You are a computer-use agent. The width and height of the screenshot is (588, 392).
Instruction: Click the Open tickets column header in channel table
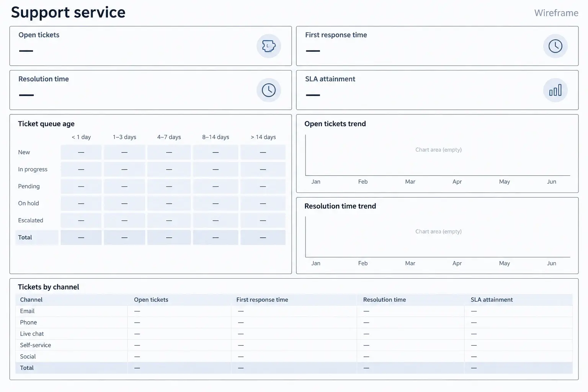pyautogui.click(x=151, y=300)
